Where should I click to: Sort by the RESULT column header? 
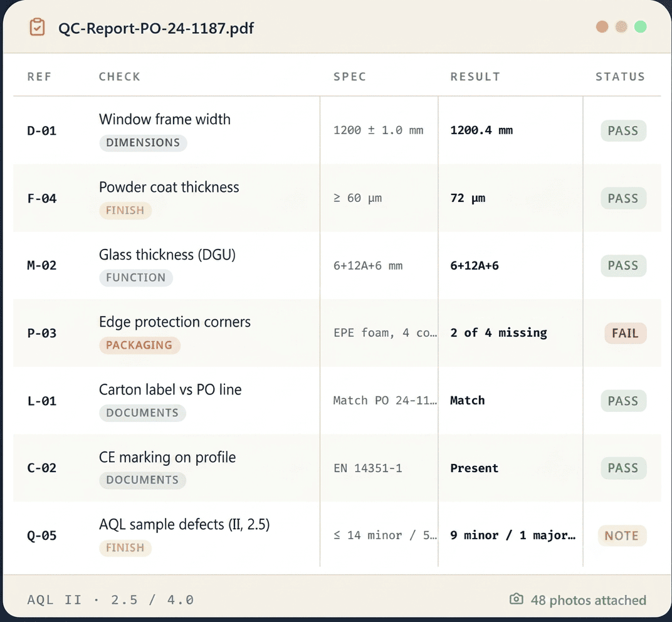(x=475, y=76)
